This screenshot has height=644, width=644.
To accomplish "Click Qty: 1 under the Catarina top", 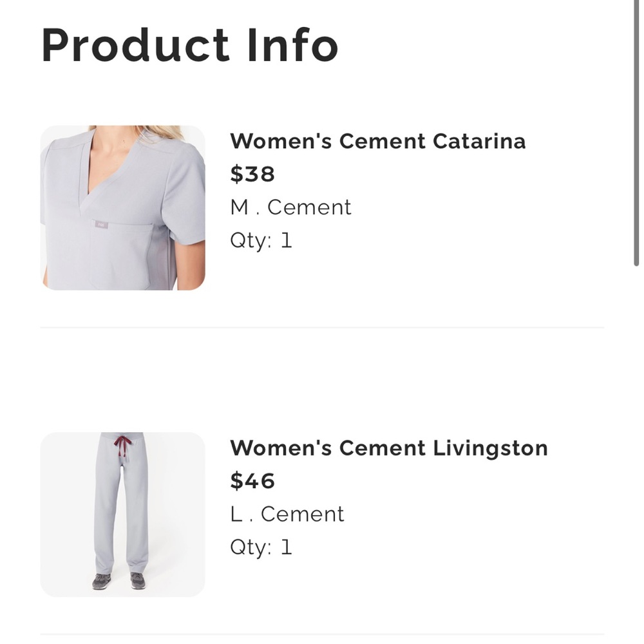I will (261, 241).
